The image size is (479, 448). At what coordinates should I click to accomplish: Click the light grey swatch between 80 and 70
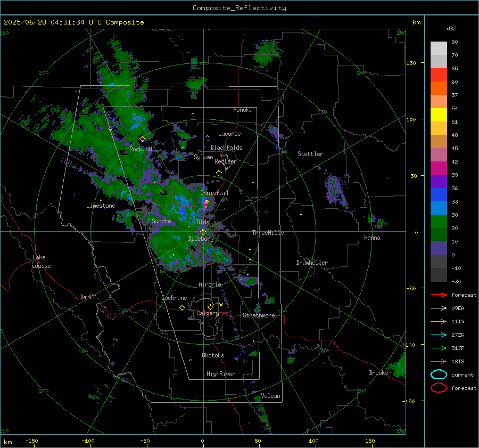coord(439,48)
